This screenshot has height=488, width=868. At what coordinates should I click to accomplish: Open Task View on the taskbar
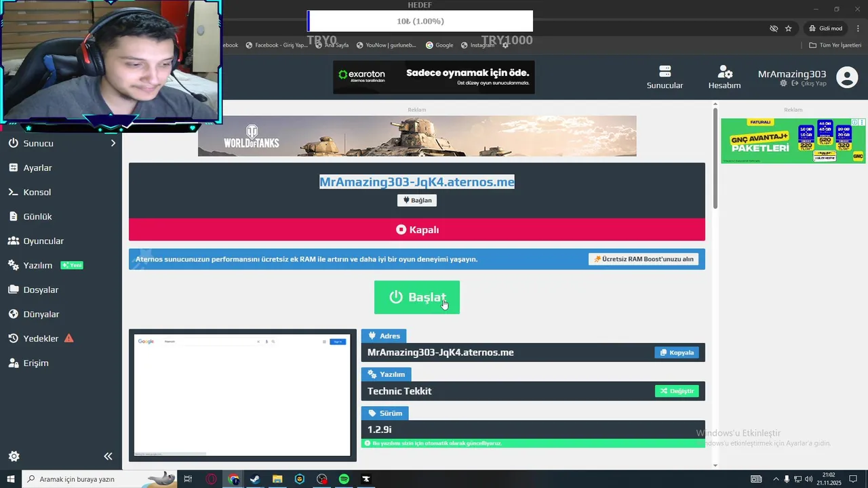pyautogui.click(x=188, y=479)
